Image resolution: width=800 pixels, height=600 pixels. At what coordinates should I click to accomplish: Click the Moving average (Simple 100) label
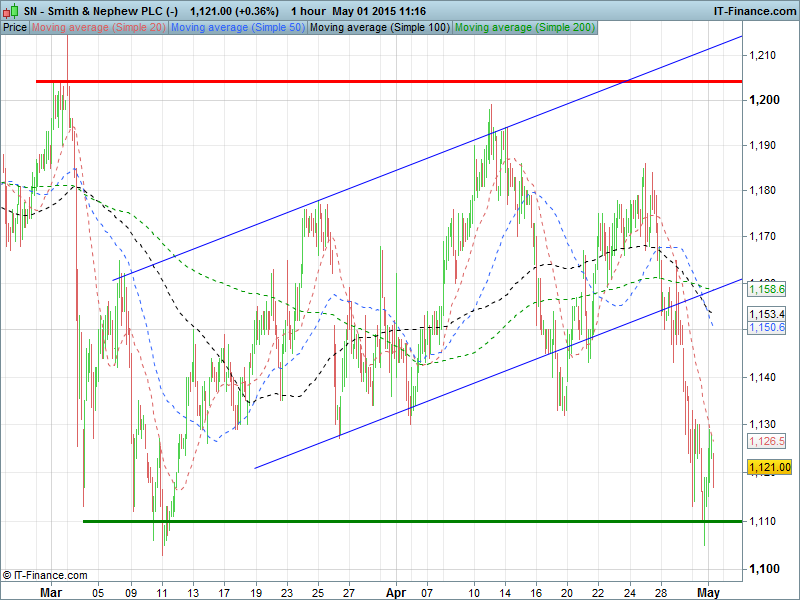tap(378, 27)
